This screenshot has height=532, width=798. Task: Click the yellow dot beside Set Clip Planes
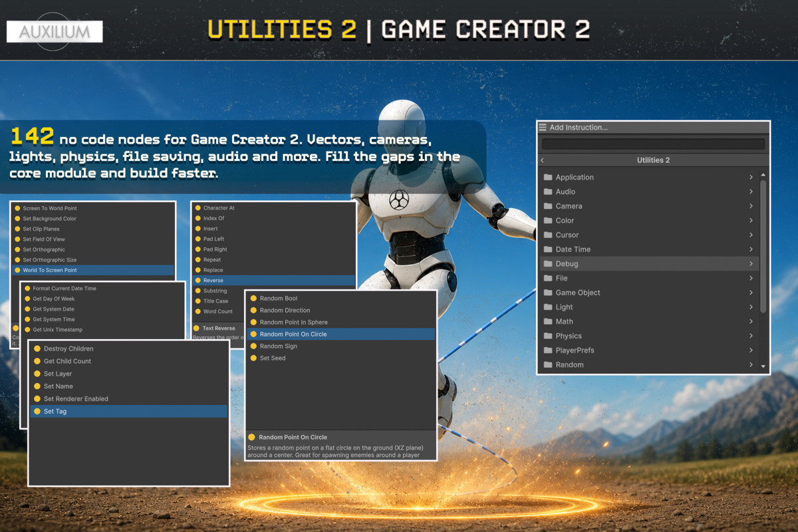coord(18,229)
